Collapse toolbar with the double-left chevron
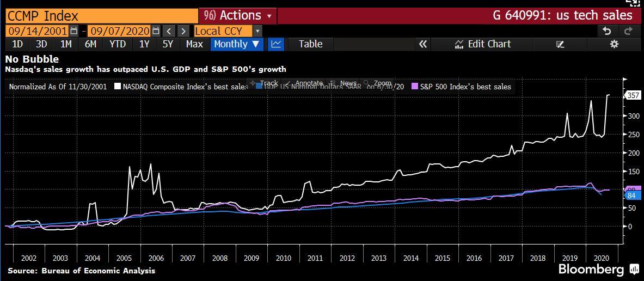644x281 pixels. click(x=422, y=44)
